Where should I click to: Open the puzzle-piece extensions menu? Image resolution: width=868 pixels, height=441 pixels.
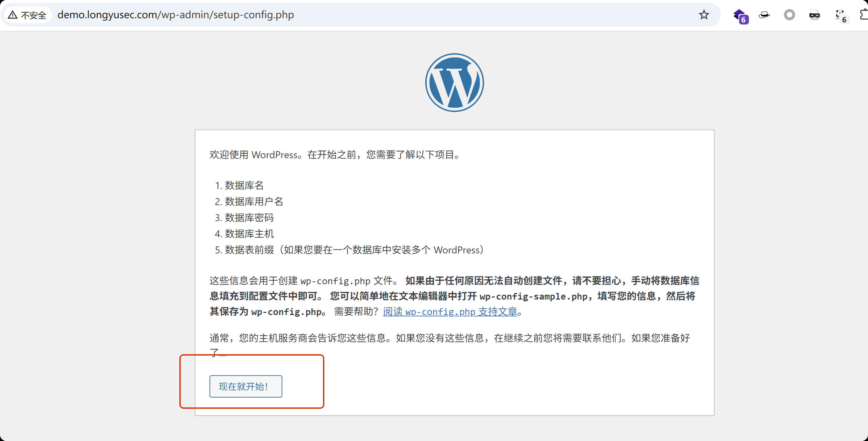[x=864, y=15]
